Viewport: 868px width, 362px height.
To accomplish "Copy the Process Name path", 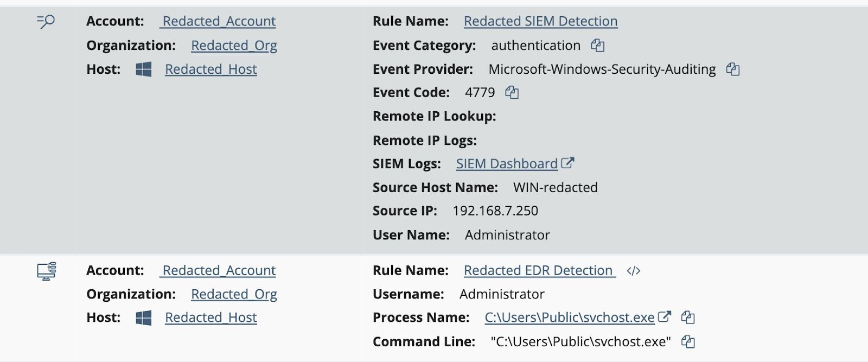I will 688,317.
